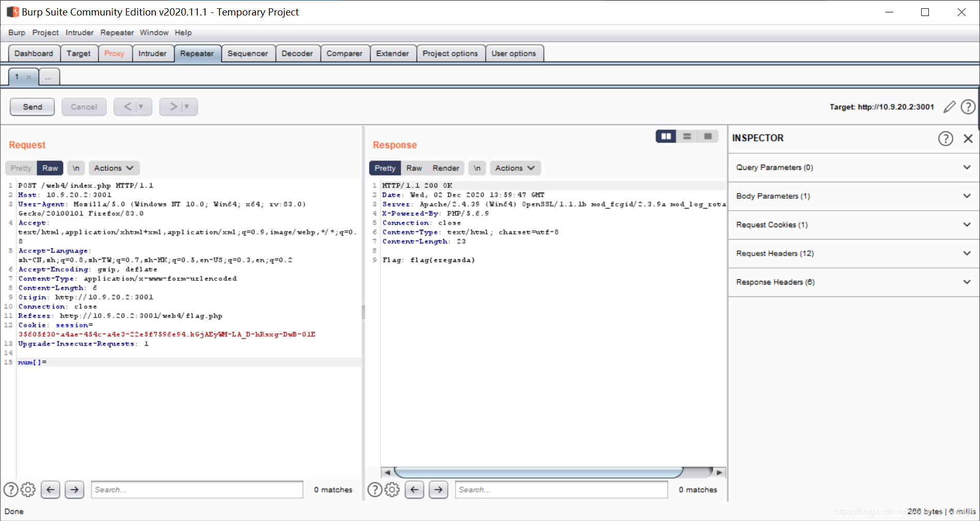Switch to Dashboard tab

(x=34, y=53)
